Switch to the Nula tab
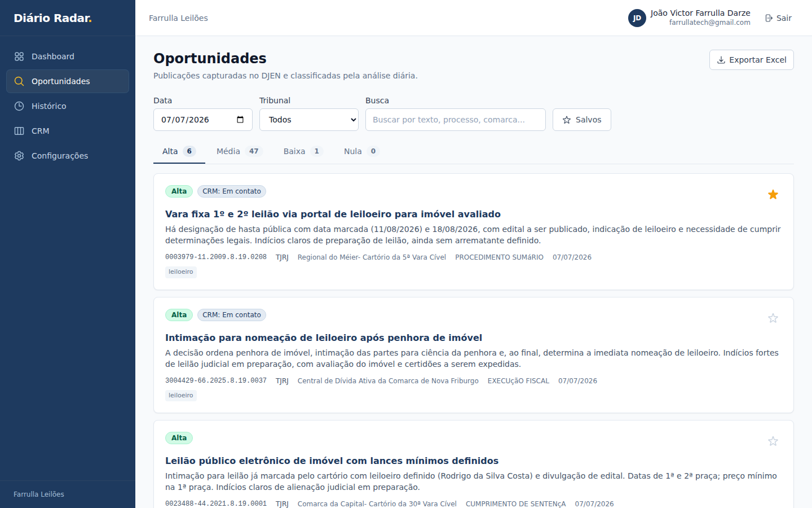This screenshot has width=812, height=508. 361,151
